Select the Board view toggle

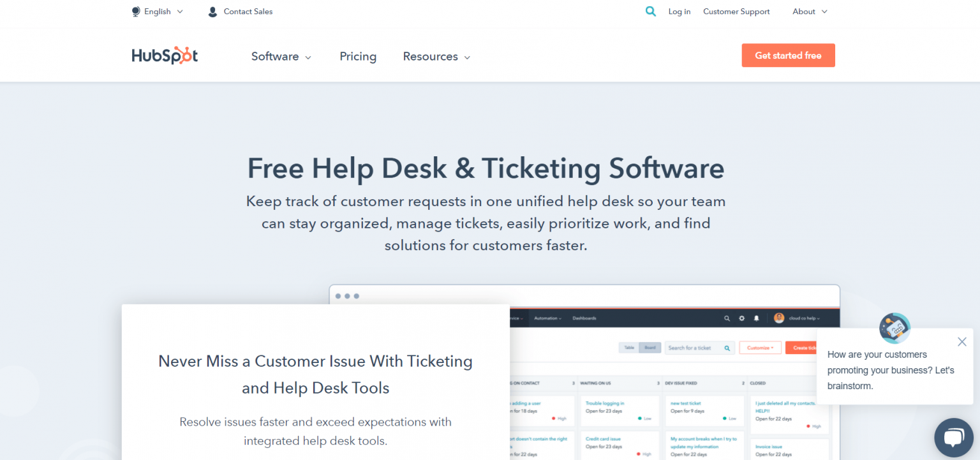click(x=650, y=347)
